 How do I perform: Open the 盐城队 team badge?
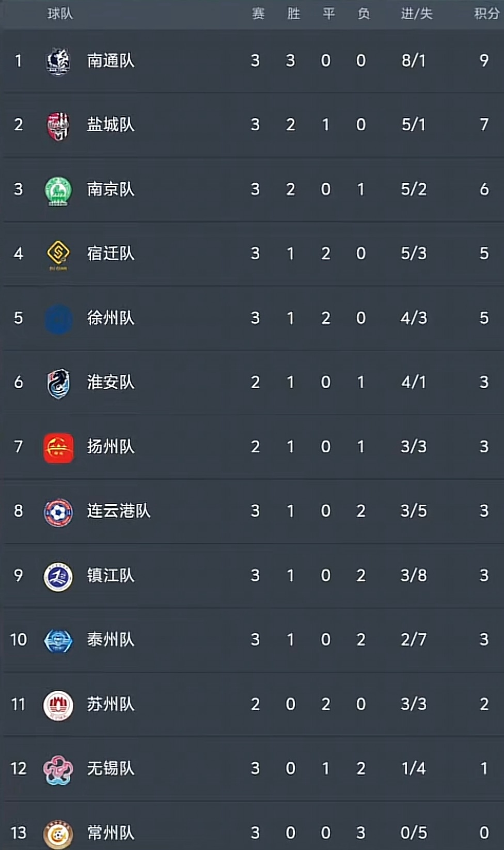pos(58,125)
